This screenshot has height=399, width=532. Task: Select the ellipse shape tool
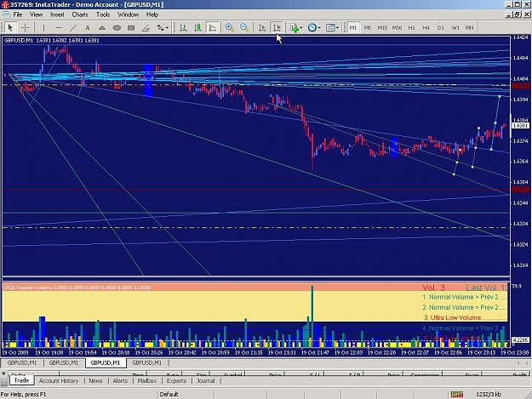(117, 28)
